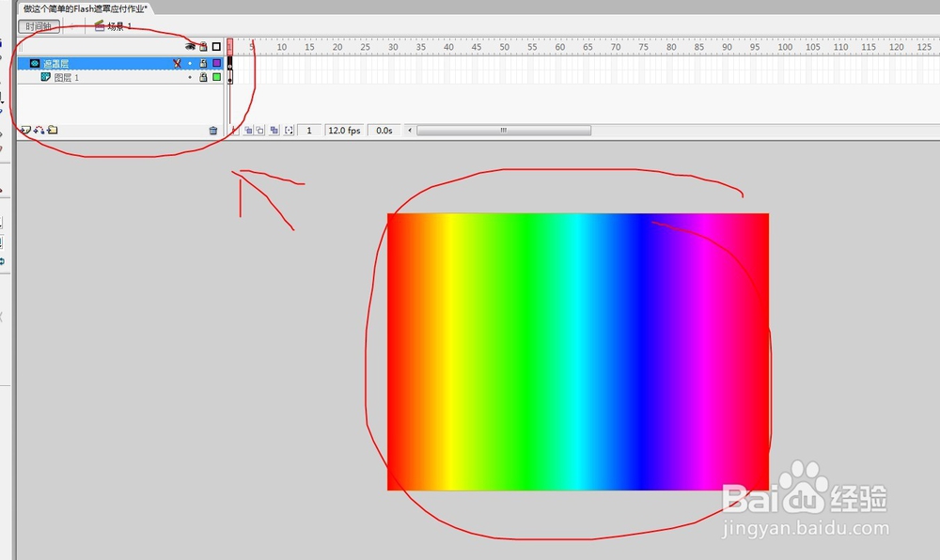Select the Flash document tab titled 做这个简单的Flash遮罩应付作业

86,8
